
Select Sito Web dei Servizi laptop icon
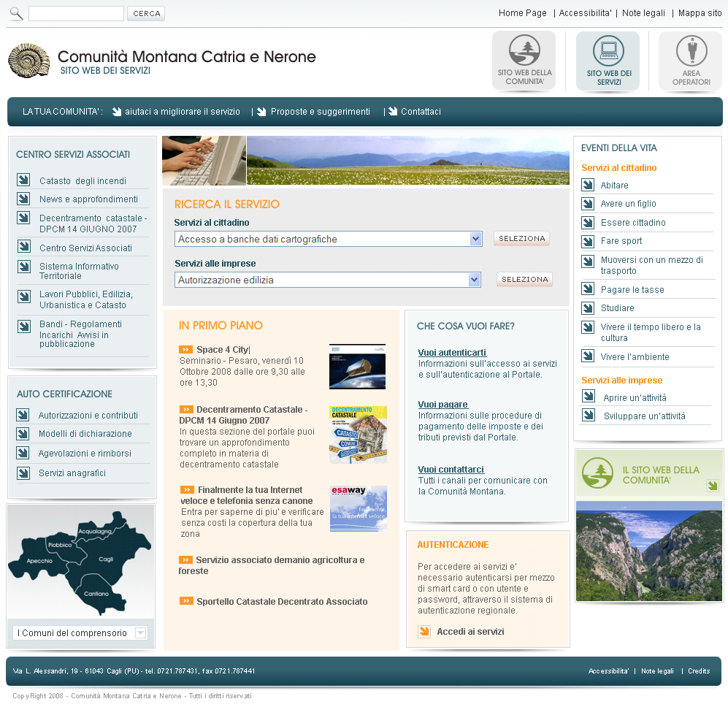(608, 61)
